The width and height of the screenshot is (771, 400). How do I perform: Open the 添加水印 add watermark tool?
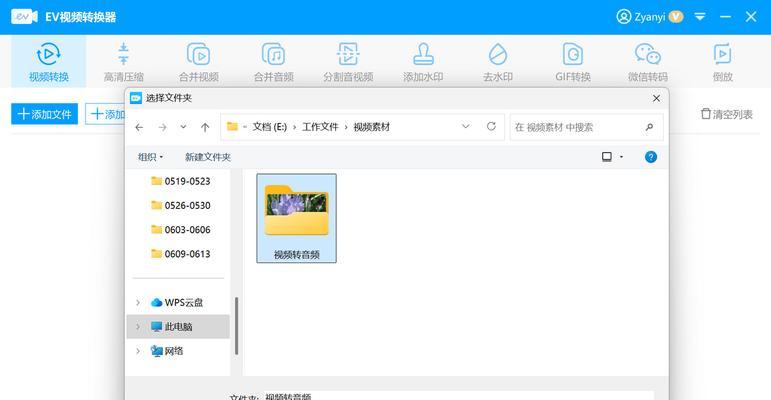[423, 62]
